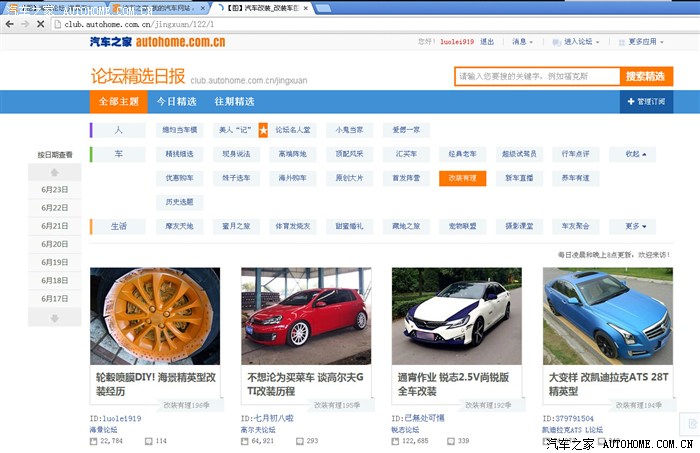The image size is (700, 453).
Task: Open the 进入论坛 dropdown
Action: pyautogui.click(x=578, y=42)
